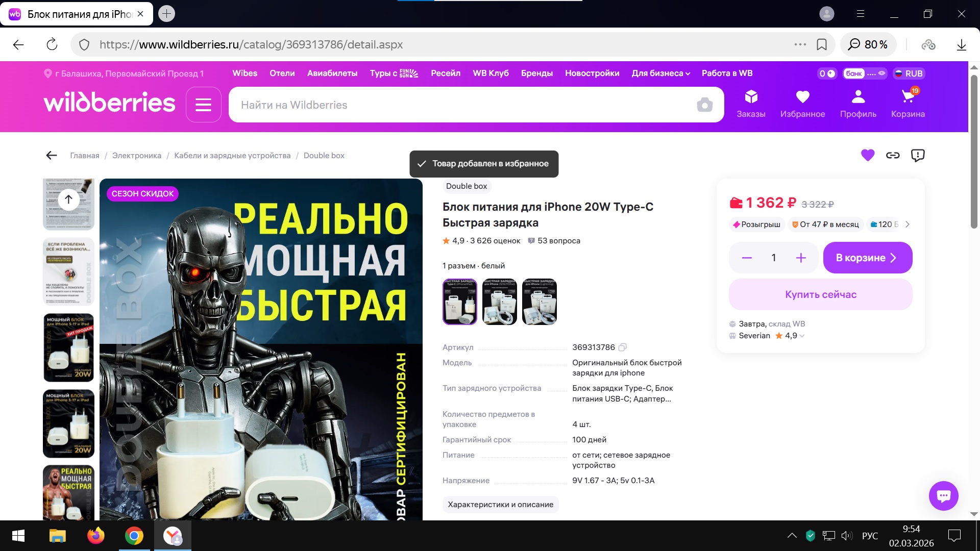Screen dimensions: 980x551
Task: Click the camera photo search icon
Action: (x=704, y=105)
